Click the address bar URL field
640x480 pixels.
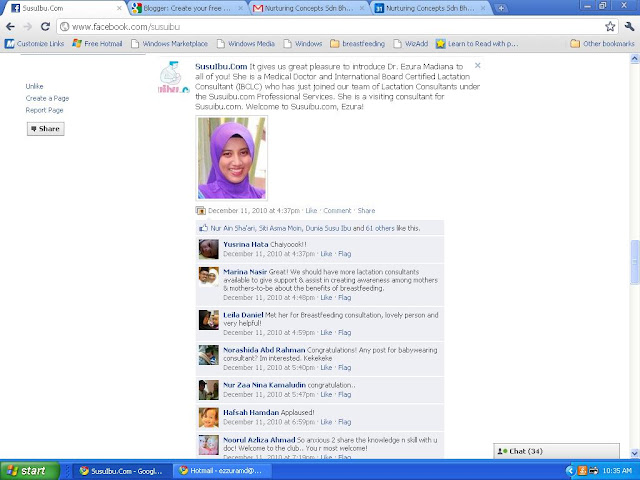click(331, 27)
